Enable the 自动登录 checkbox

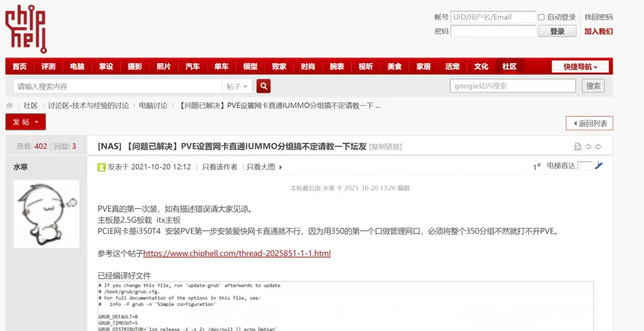click(541, 17)
